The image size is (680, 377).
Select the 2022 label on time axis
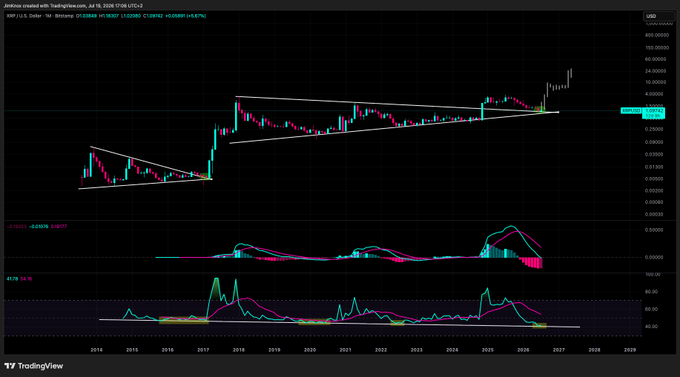coord(381,350)
